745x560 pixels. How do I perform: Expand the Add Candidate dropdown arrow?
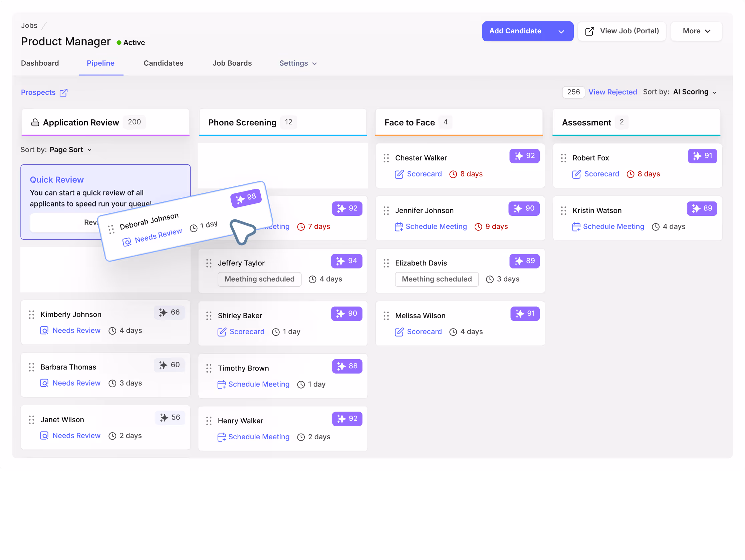(561, 31)
